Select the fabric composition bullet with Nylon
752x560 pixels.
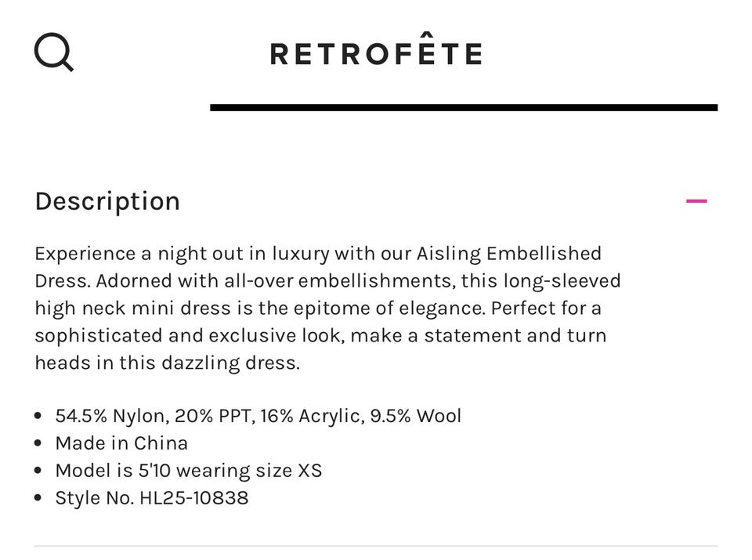pos(258,416)
